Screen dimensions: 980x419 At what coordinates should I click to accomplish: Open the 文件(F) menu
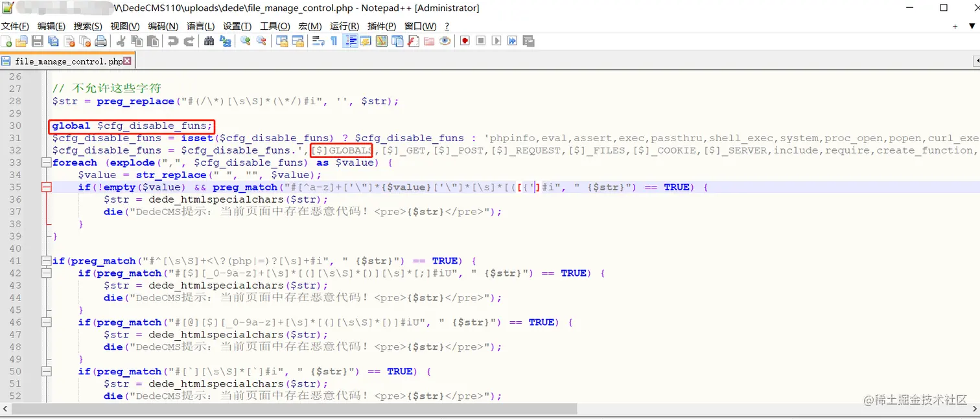[x=15, y=26]
